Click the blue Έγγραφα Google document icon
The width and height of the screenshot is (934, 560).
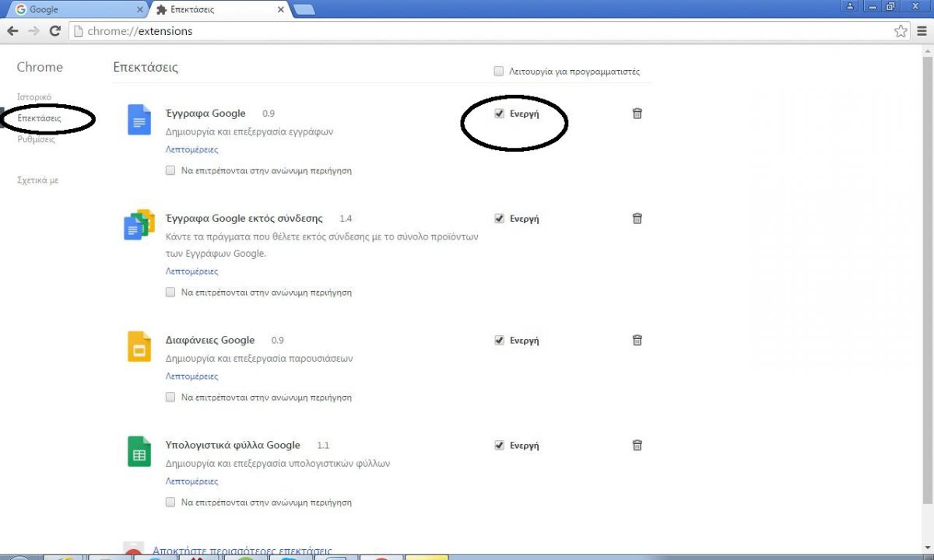click(139, 120)
